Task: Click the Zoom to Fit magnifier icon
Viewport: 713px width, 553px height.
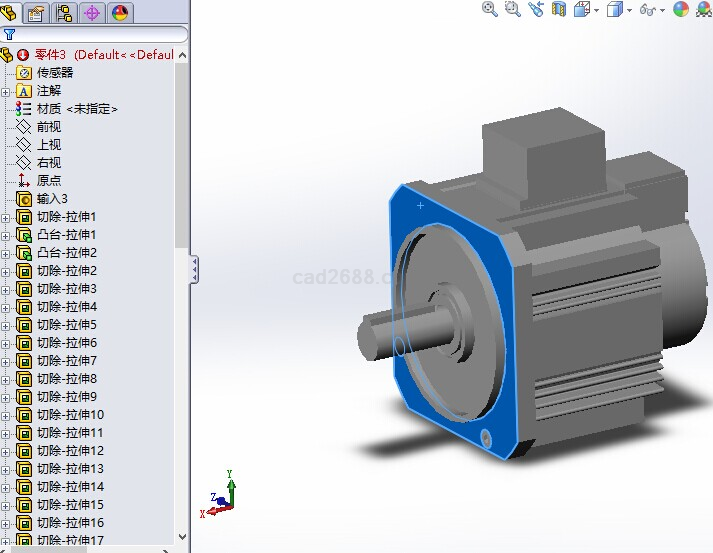Action: [490, 9]
